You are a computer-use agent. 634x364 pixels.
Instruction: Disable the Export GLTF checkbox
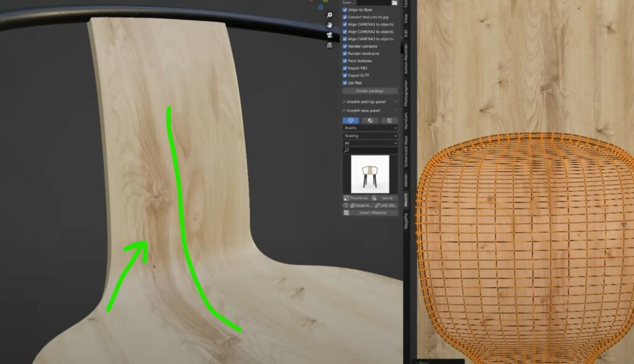(345, 76)
